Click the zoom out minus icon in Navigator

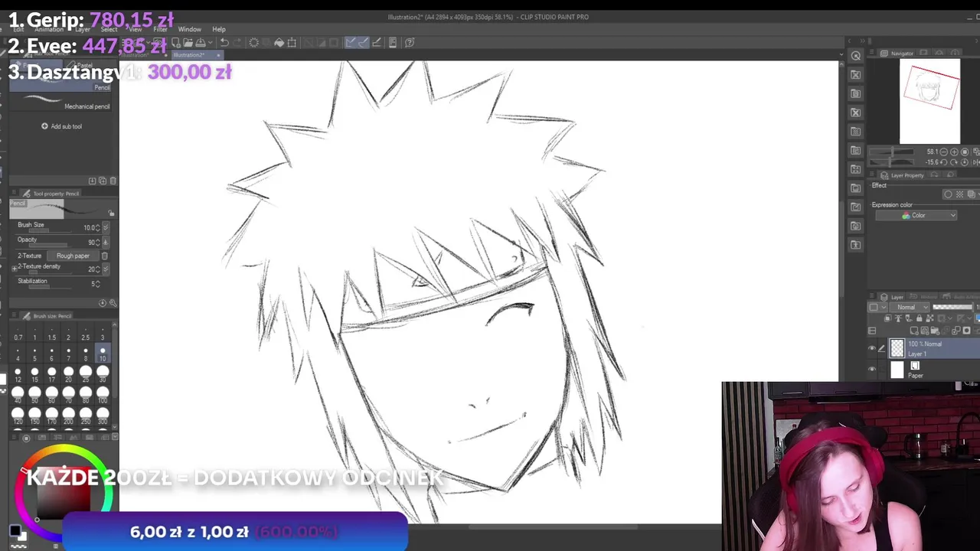(x=944, y=152)
